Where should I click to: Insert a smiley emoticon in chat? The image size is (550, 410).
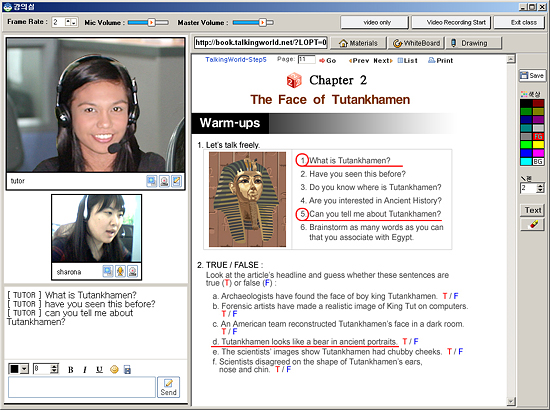tap(114, 369)
